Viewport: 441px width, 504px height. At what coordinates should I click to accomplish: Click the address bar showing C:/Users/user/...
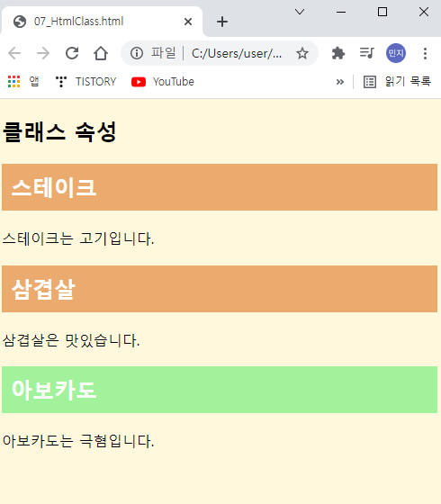pos(220,53)
